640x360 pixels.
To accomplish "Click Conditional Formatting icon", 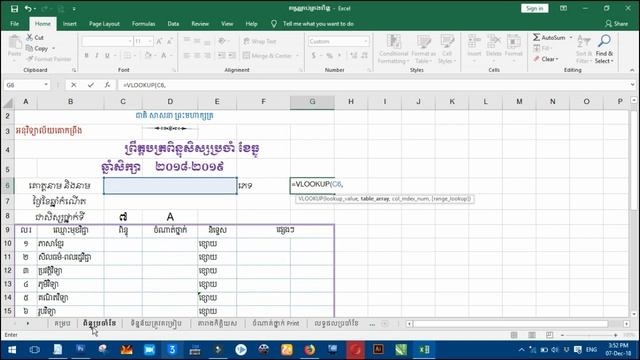I will 394,42.
